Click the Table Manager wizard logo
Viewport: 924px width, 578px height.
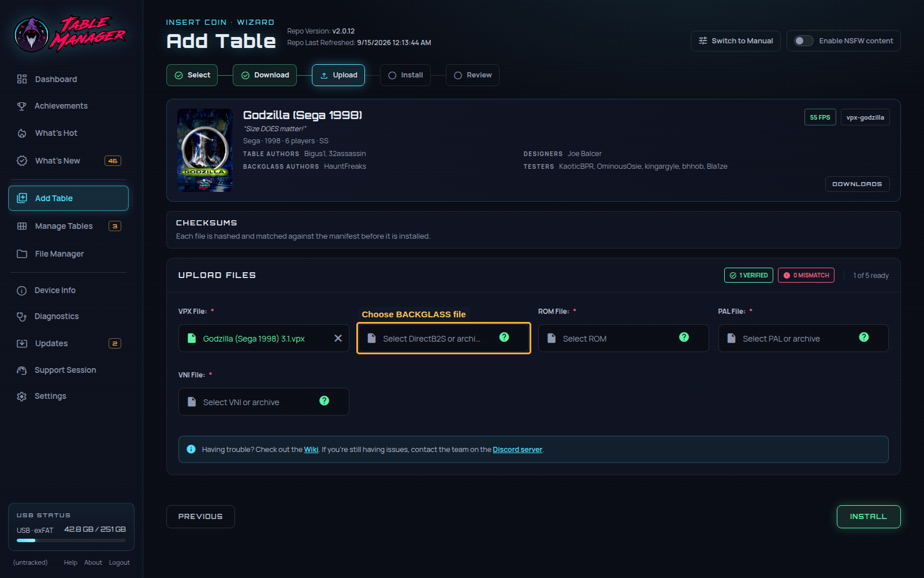click(69, 34)
